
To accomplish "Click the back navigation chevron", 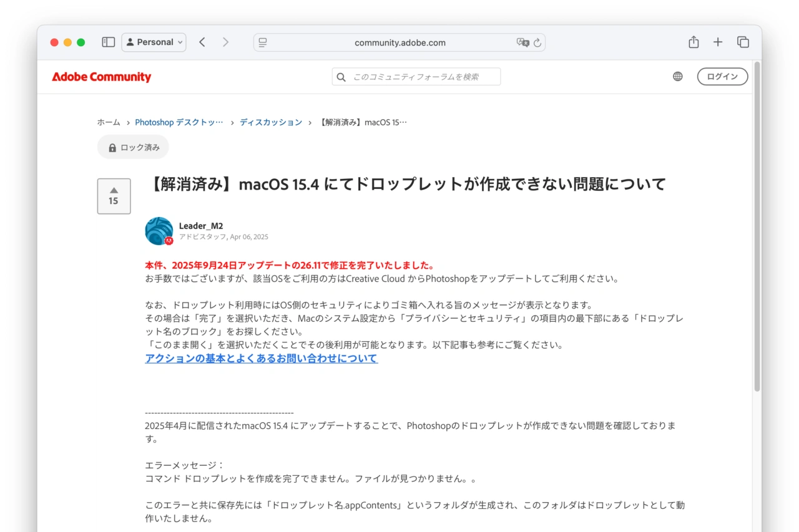I will 202,42.
